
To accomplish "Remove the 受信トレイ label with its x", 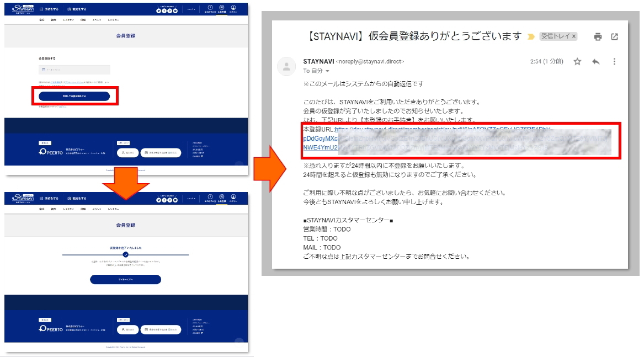I will pyautogui.click(x=574, y=36).
